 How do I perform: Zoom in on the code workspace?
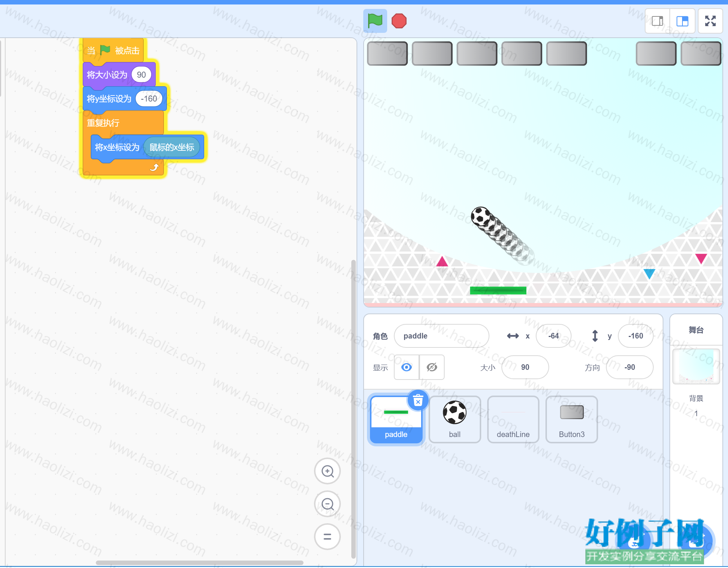click(x=327, y=471)
